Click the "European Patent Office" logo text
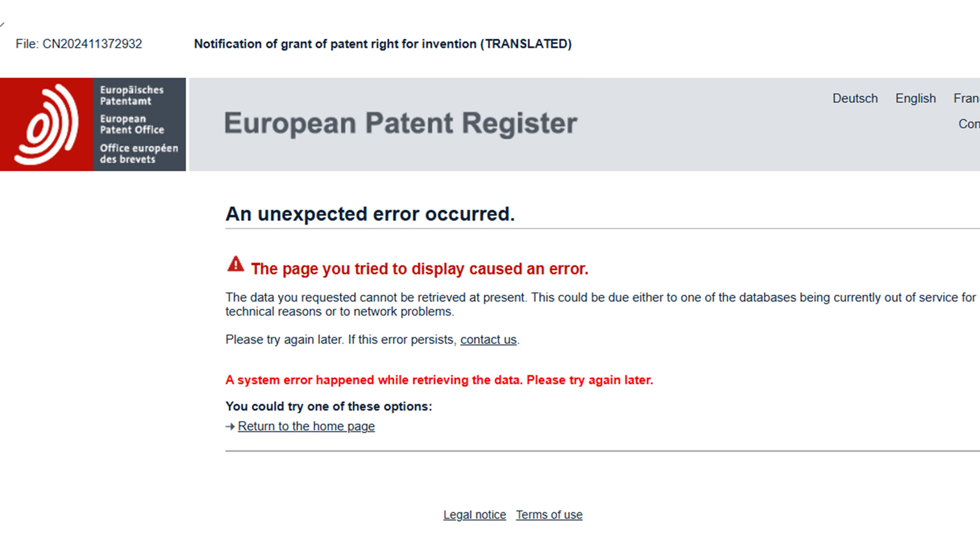Image resolution: width=980 pixels, height=552 pixels. tap(132, 125)
